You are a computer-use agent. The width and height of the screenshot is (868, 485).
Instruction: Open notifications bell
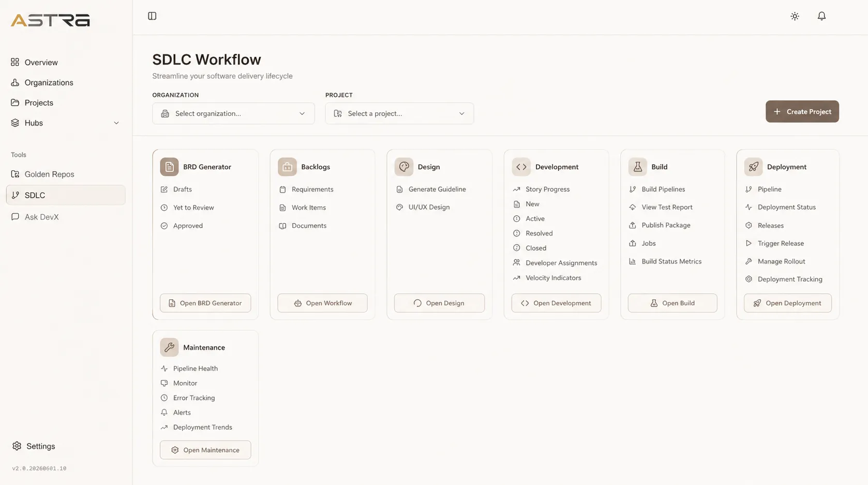(821, 16)
